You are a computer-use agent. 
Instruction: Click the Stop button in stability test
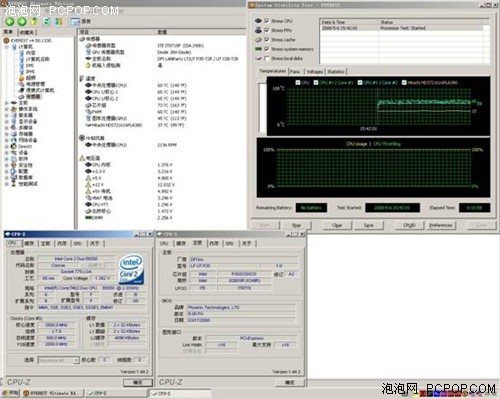296,225
